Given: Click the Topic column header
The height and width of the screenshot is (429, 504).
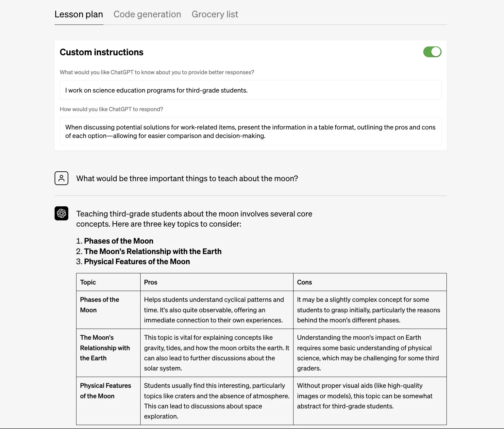Looking at the screenshot, I should 88,282.
